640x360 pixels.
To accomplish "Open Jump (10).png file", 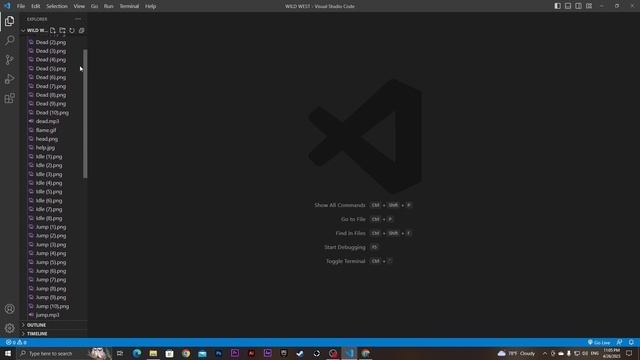I will (x=54, y=306).
